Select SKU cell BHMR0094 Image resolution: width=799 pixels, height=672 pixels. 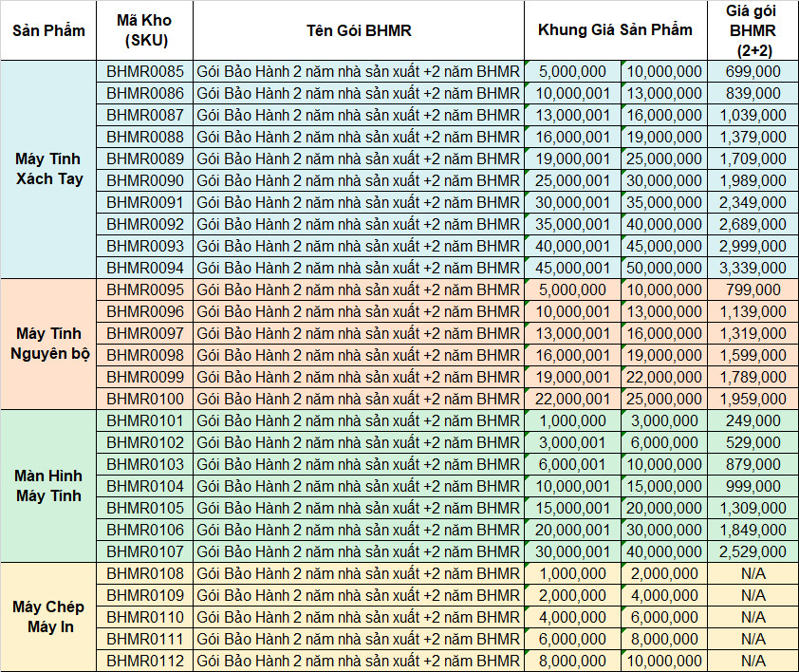145,268
